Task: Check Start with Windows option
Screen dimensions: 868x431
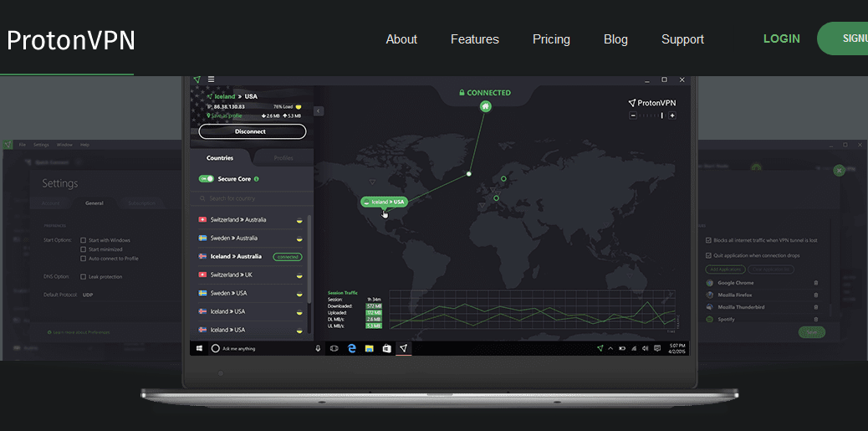Action: (83, 240)
